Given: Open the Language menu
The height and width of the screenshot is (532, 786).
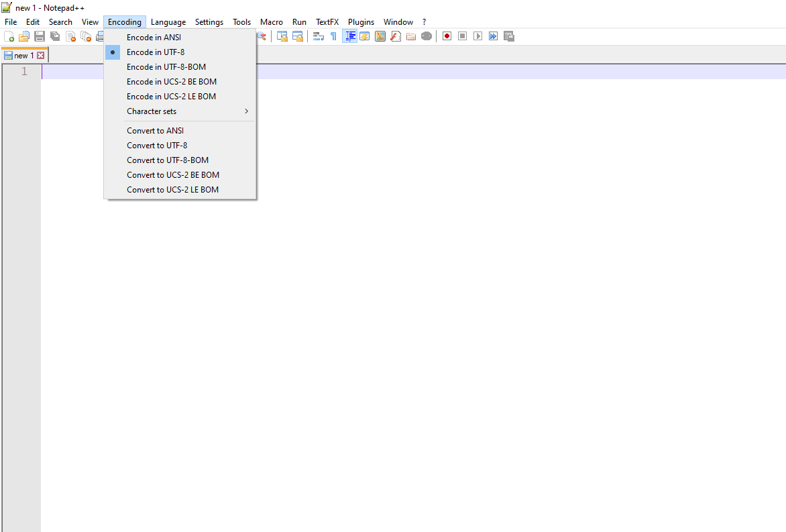Looking at the screenshot, I should pyautogui.click(x=168, y=22).
